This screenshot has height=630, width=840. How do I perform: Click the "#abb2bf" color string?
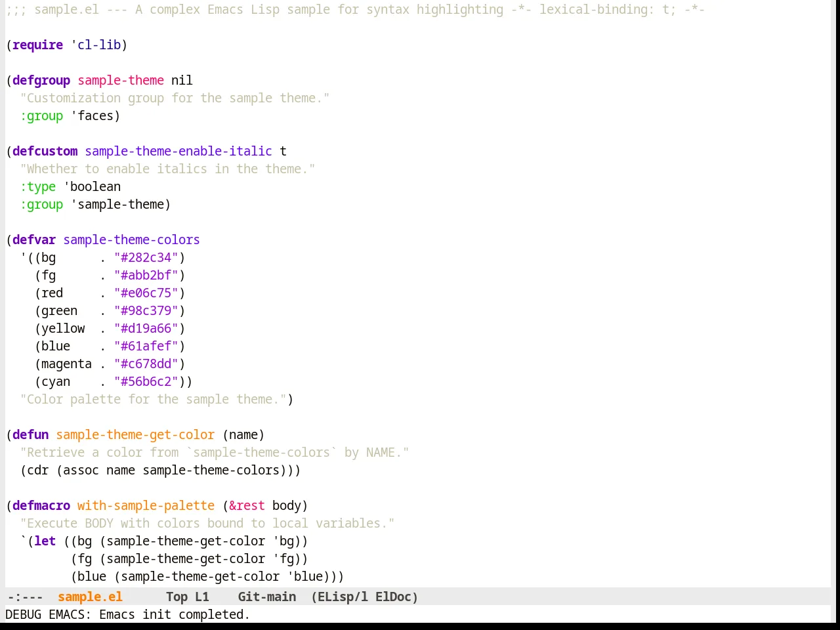pyautogui.click(x=146, y=275)
